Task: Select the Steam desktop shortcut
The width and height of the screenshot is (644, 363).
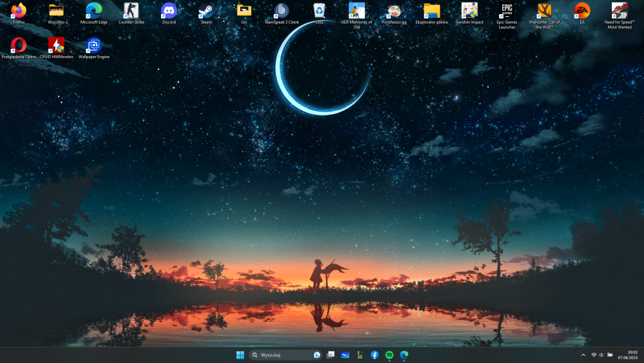Action: (206, 14)
